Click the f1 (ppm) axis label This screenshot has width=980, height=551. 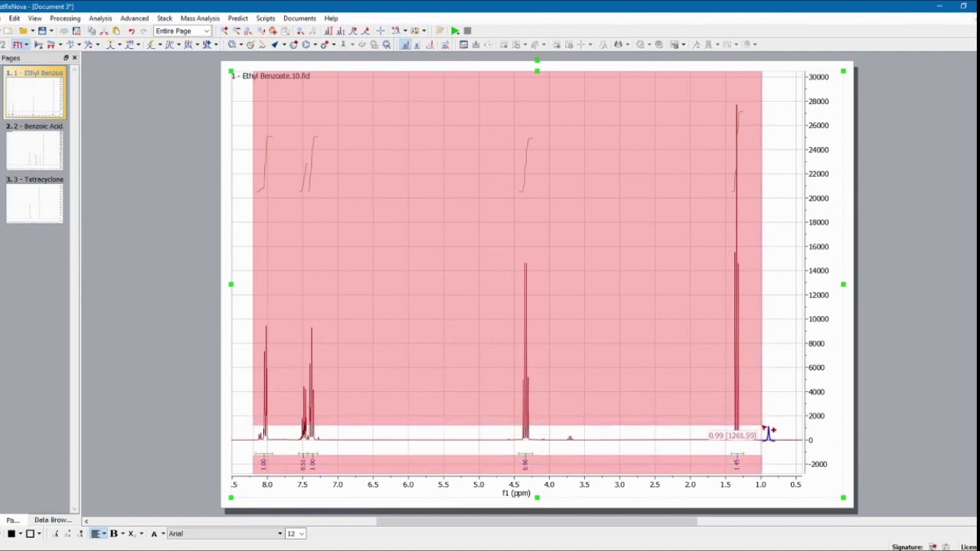516,493
